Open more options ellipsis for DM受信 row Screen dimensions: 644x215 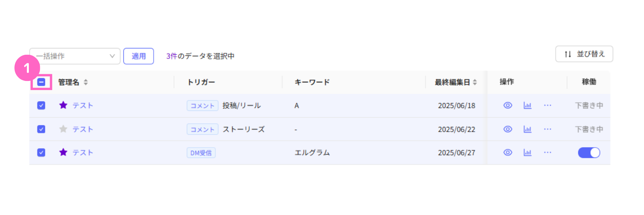pyautogui.click(x=548, y=153)
